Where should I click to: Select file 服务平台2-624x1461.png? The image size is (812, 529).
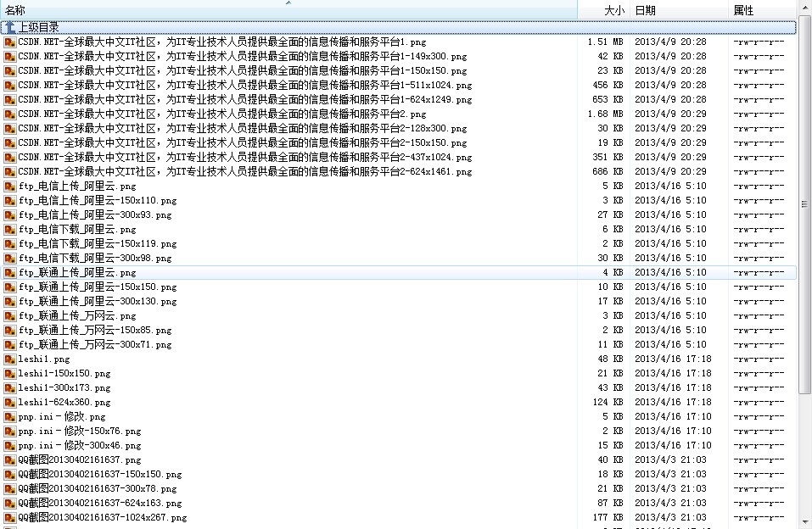245,172
